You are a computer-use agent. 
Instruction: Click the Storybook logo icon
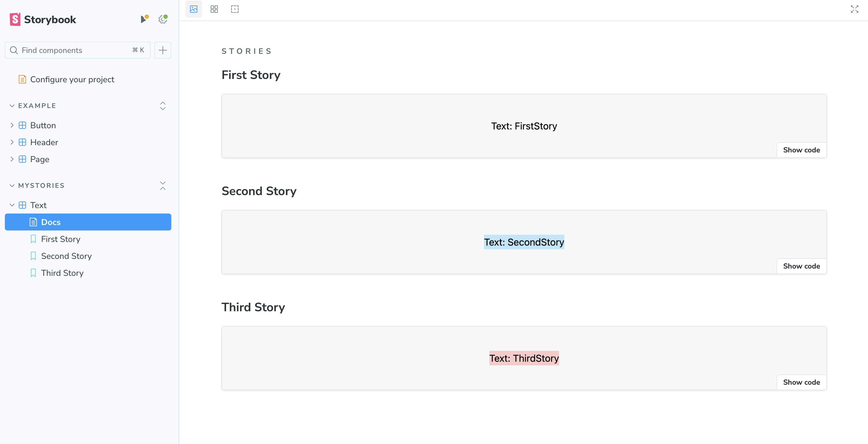click(15, 20)
